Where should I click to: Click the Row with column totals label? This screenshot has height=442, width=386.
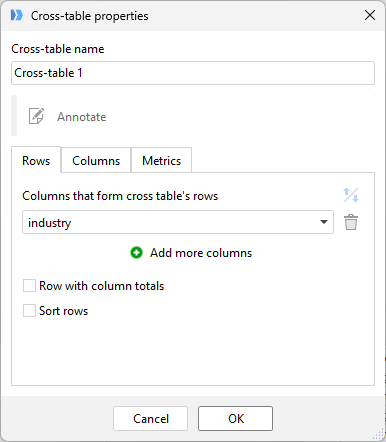pyautogui.click(x=102, y=286)
